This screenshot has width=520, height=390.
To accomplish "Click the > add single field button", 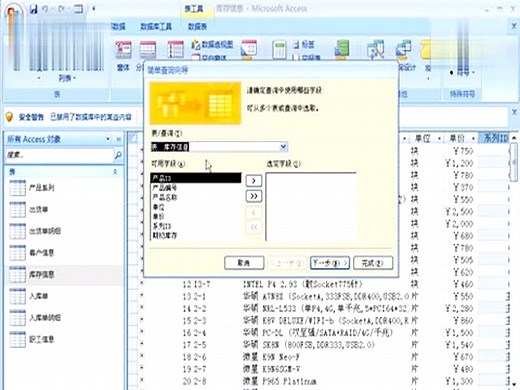I will point(254,181).
